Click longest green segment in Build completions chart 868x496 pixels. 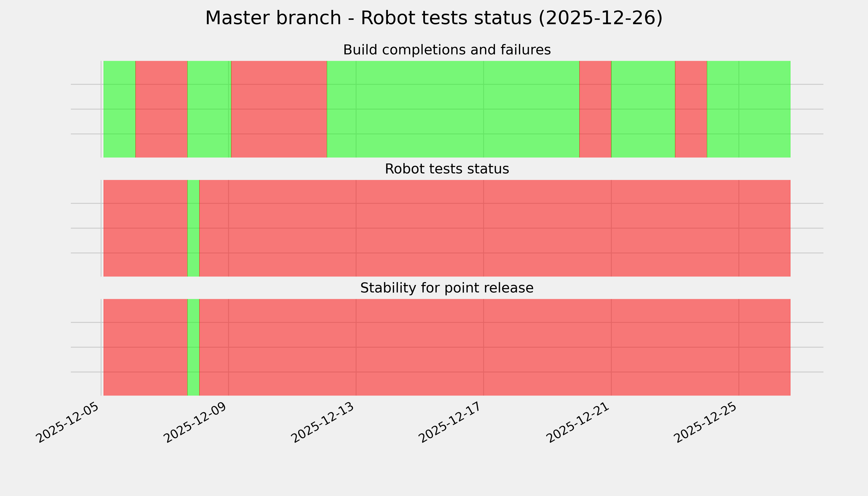[453, 109]
